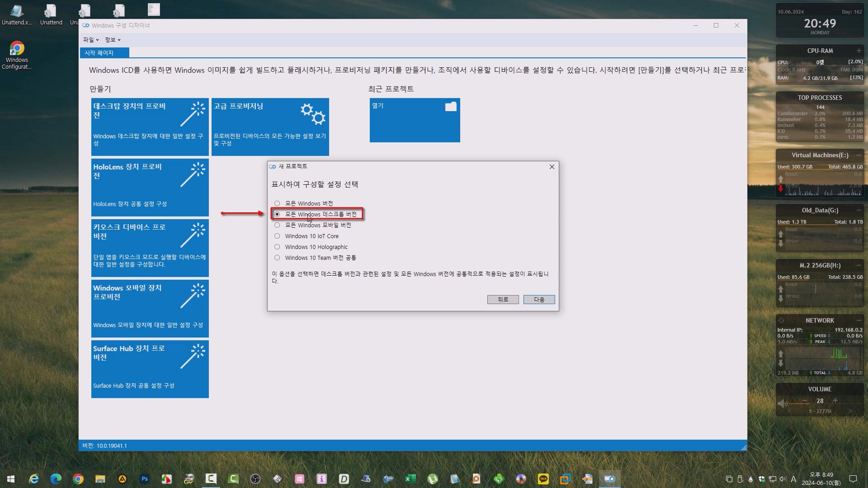This screenshot has height=488, width=868.
Task: Open Windows Configuration desktop shortcut icon
Action: pos(17,49)
